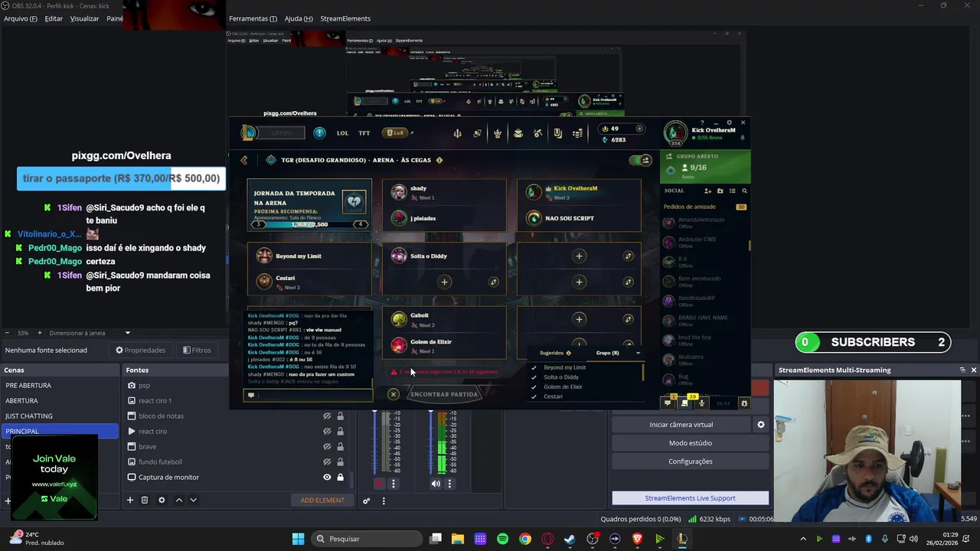Remove source with the trash icon
Screen dimensions: 980x551
point(145,500)
